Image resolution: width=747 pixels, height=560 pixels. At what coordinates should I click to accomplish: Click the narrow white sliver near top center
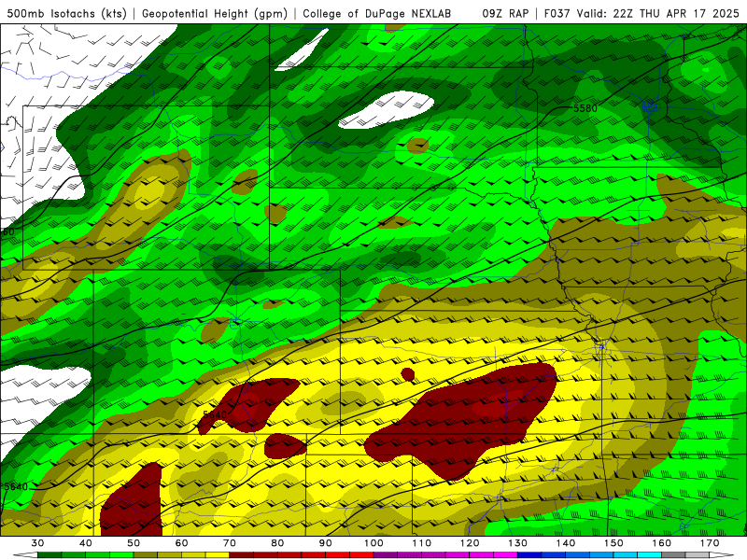point(302,50)
